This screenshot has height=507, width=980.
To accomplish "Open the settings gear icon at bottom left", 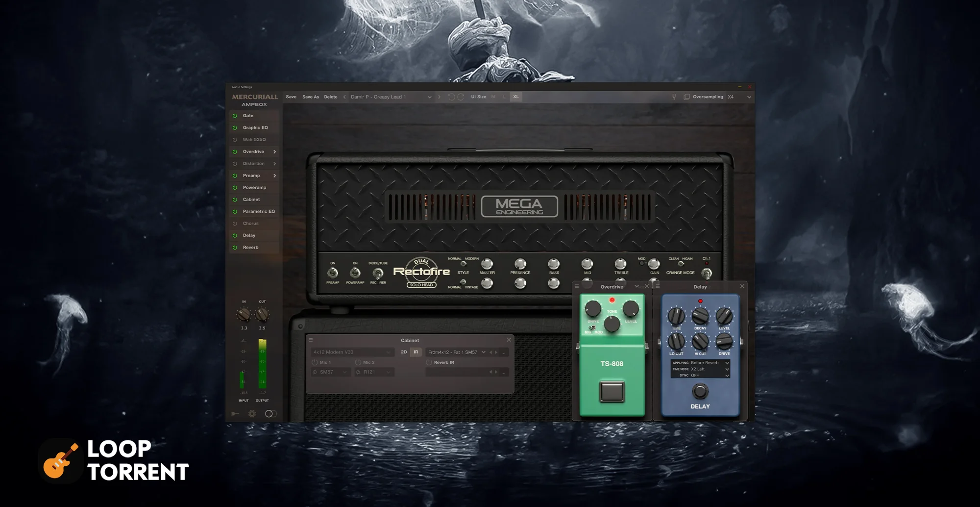I will click(x=252, y=414).
